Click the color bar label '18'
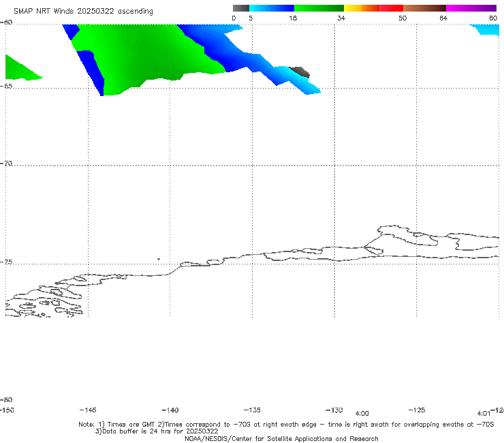Screen dimensions: 504x443 293,18
